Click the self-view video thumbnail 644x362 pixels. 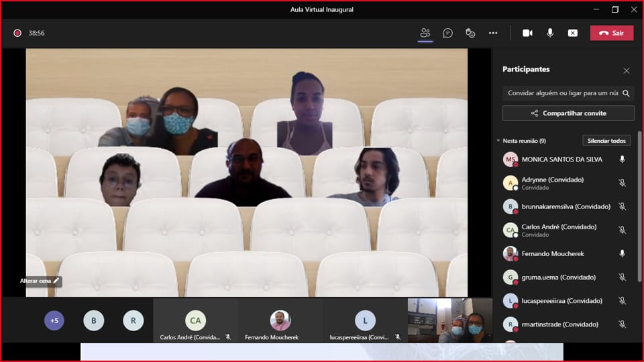tap(450, 320)
